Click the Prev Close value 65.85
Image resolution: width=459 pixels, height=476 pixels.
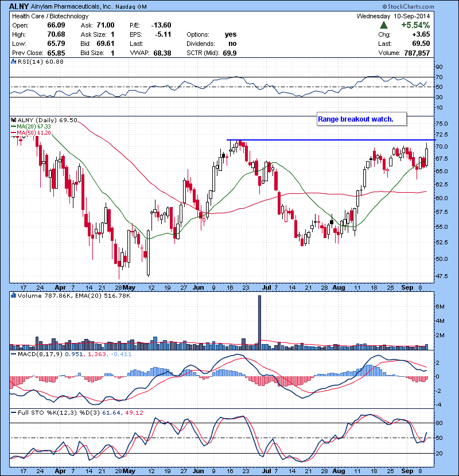(56, 53)
